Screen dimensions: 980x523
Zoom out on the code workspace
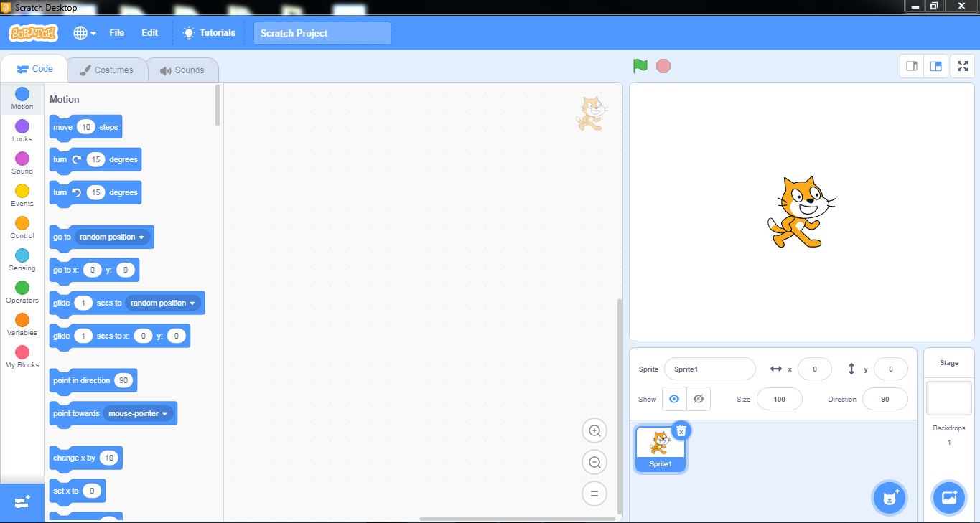[x=594, y=463]
